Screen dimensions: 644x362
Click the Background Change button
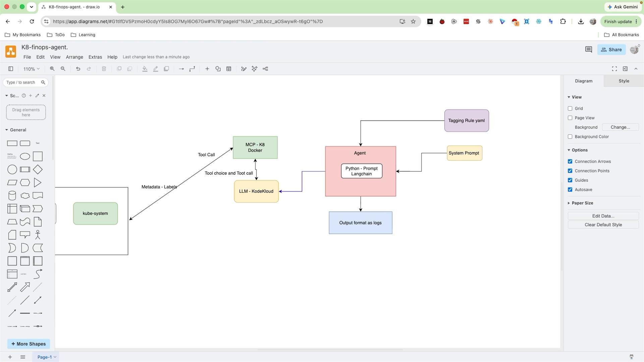click(620, 127)
